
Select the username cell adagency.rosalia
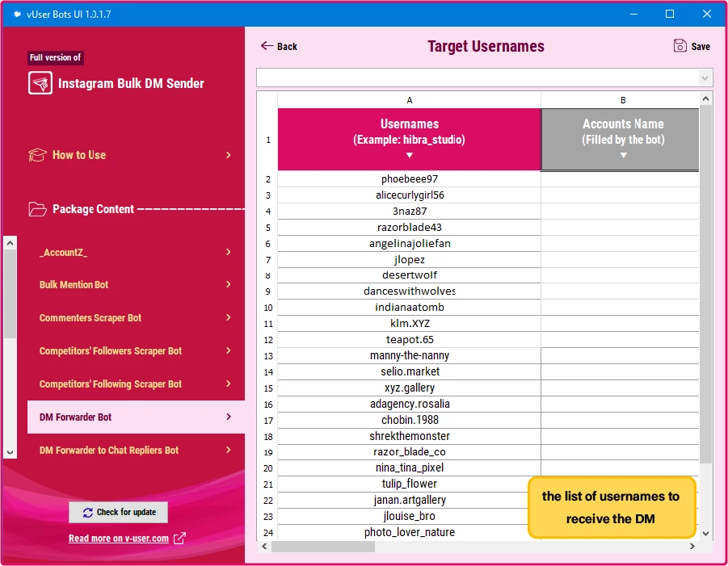click(x=409, y=404)
